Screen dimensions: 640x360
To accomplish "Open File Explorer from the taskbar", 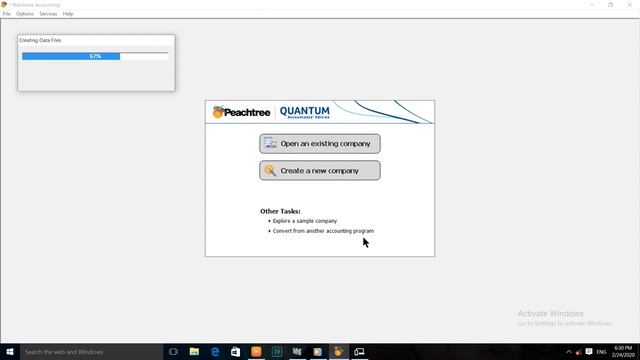I will click(x=194, y=352).
